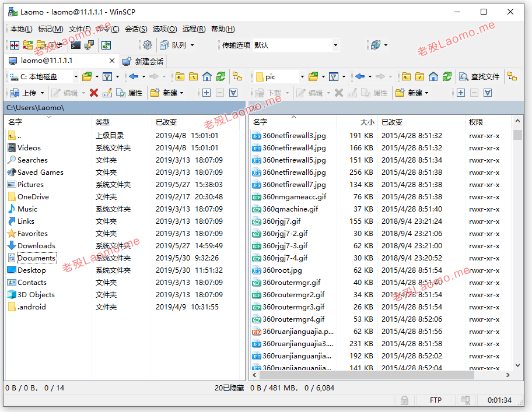
Task: Open the 会话(S) menu
Action: point(136,29)
